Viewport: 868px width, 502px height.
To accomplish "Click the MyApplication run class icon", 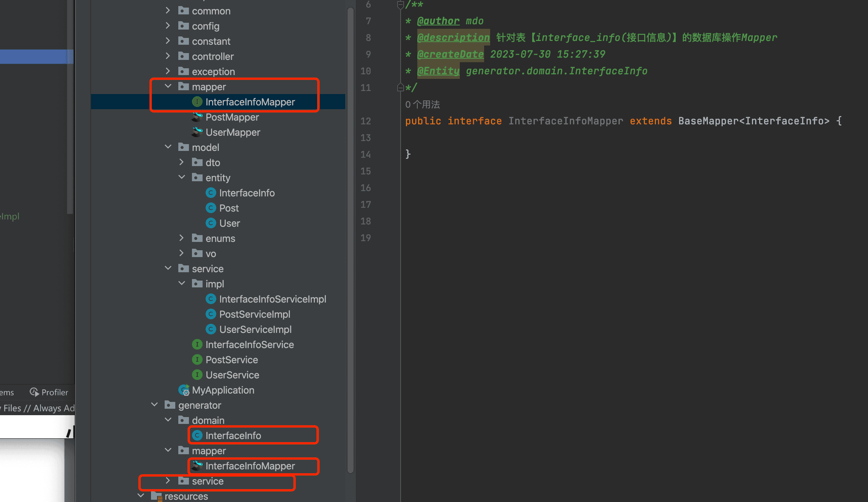I will coord(184,390).
